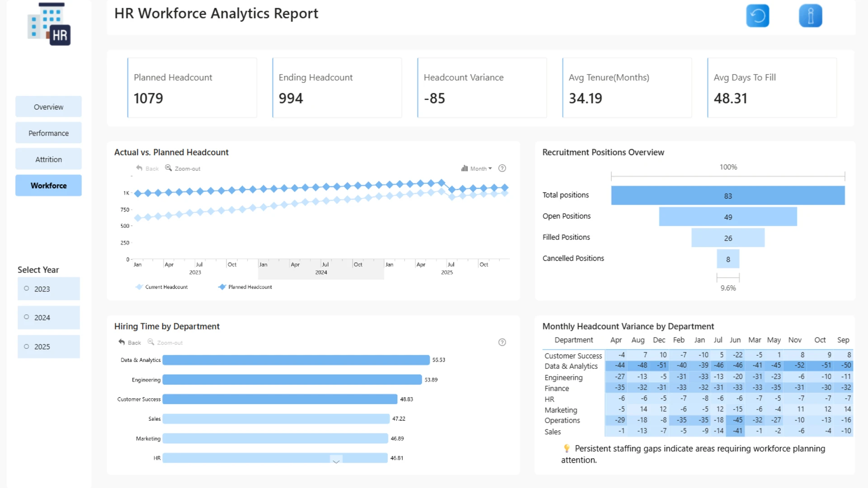Click the 2025 year label on headcount chart axis
This screenshot has height=488, width=868.
[x=447, y=272]
